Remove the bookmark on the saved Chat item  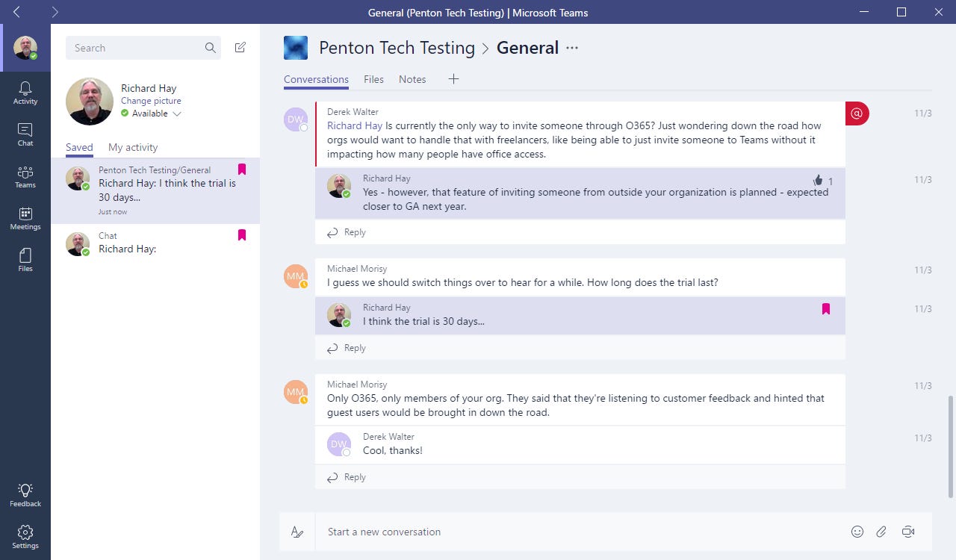(x=241, y=235)
